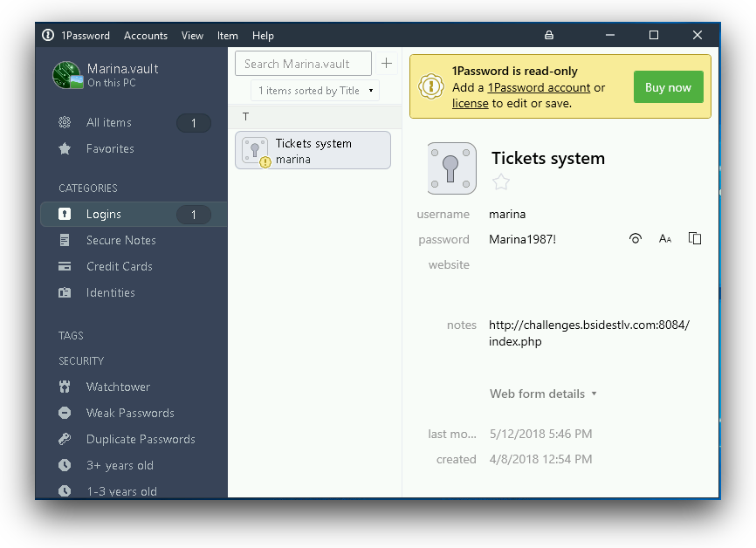Image resolution: width=756 pixels, height=548 pixels.
Task: Show the password in large type
Action: click(664, 238)
